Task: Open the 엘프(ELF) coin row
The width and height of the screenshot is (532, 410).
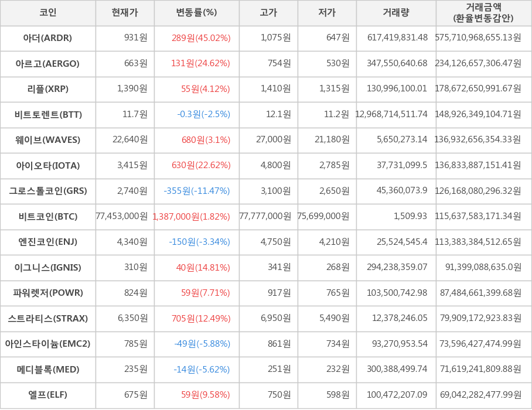Action: click(48, 395)
